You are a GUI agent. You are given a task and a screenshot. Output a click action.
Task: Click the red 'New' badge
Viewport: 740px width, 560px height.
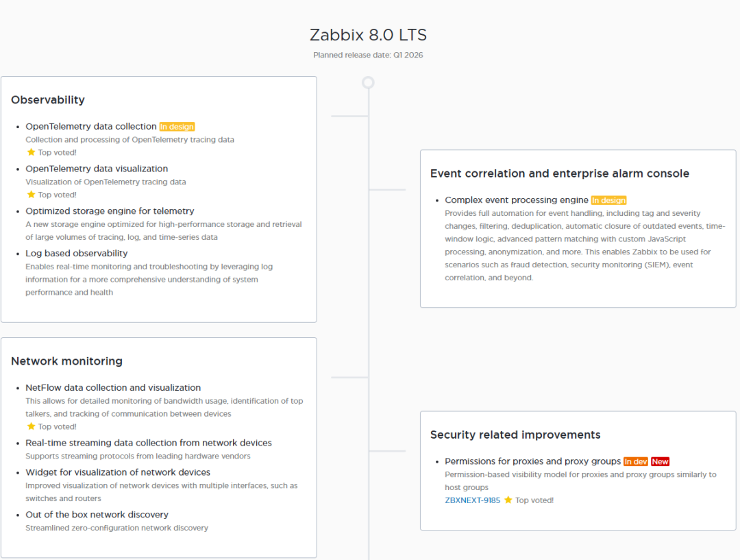click(x=660, y=462)
